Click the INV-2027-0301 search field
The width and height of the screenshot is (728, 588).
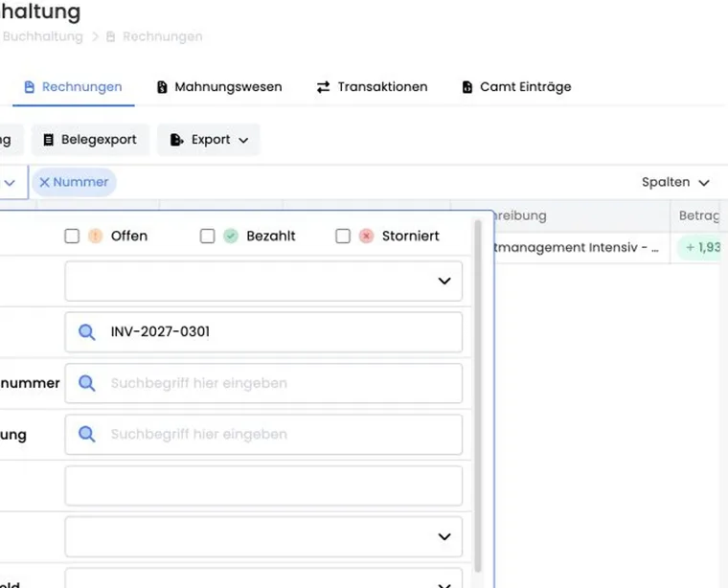[x=263, y=331]
